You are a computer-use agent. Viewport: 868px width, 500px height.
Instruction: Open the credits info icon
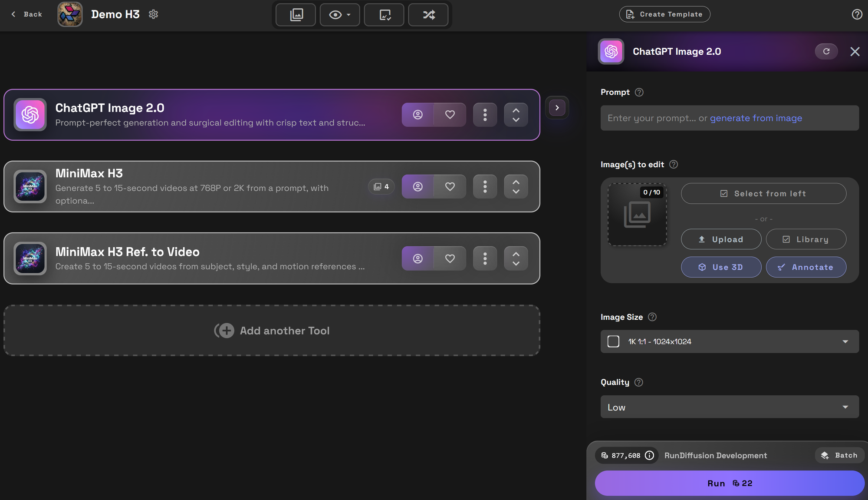pos(649,455)
